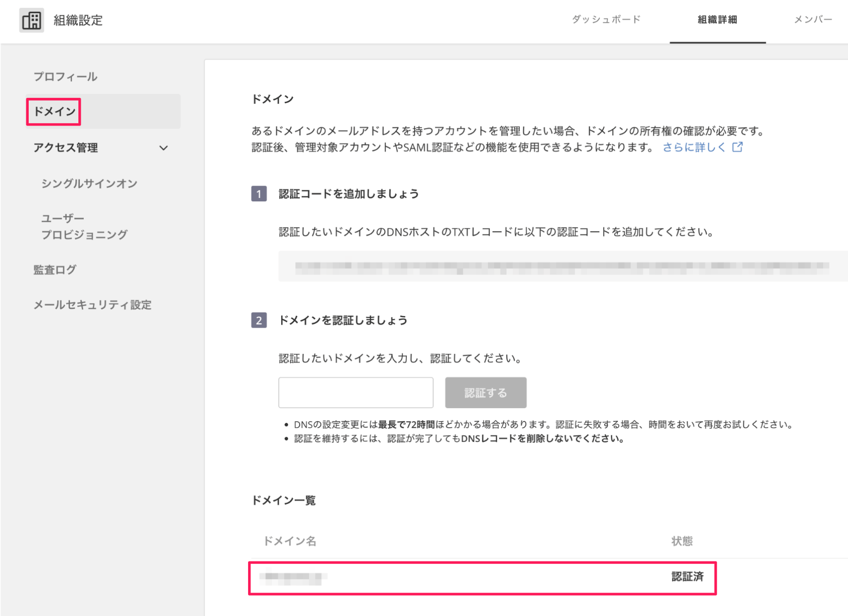Open ユーザープロビジョニング settings
The width and height of the screenshot is (848, 616).
pyautogui.click(x=84, y=226)
